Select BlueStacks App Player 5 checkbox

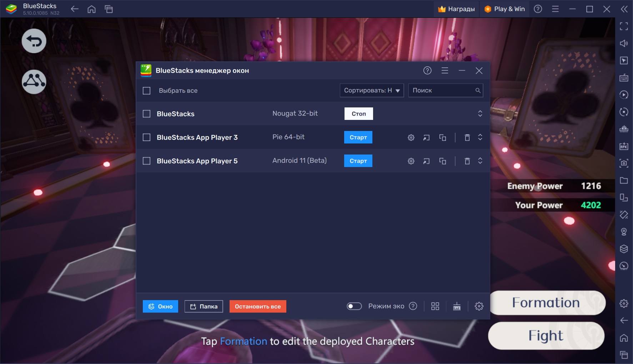coord(147,161)
